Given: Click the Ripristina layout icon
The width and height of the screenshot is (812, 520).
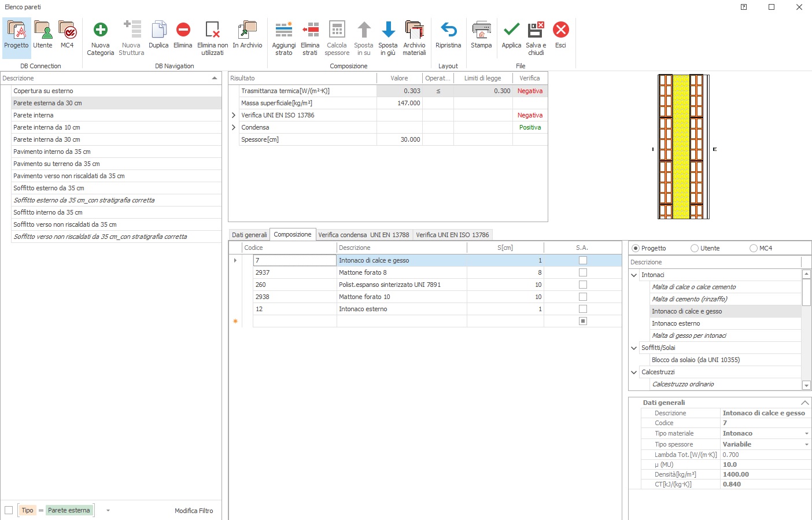Looking at the screenshot, I should (448, 30).
